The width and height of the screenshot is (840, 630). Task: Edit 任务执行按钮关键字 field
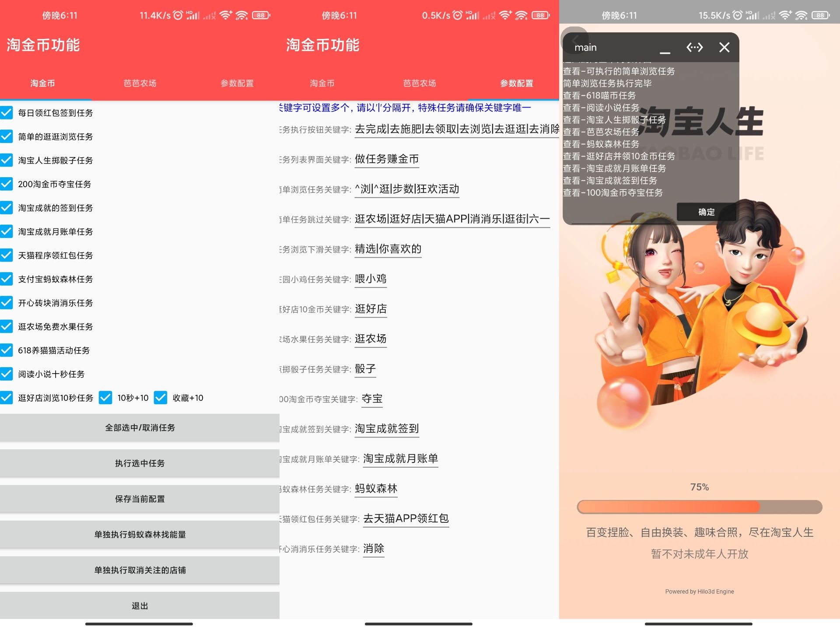pos(457,129)
